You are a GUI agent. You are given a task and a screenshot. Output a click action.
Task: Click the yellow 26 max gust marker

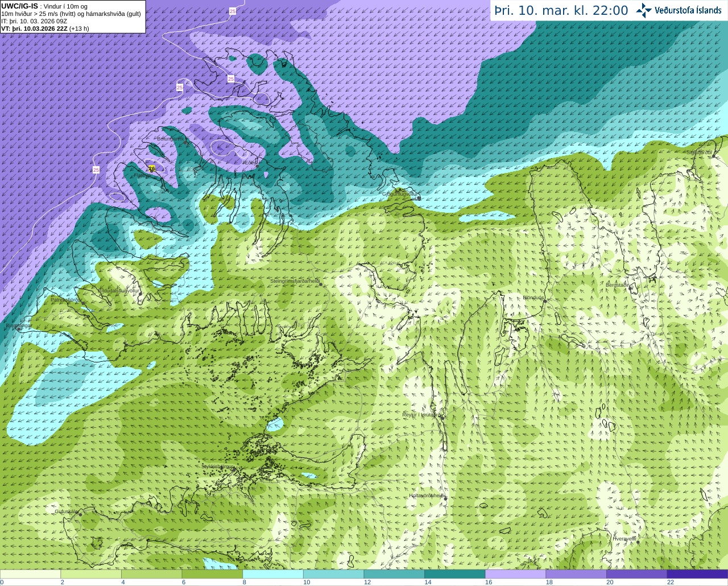[x=152, y=168]
